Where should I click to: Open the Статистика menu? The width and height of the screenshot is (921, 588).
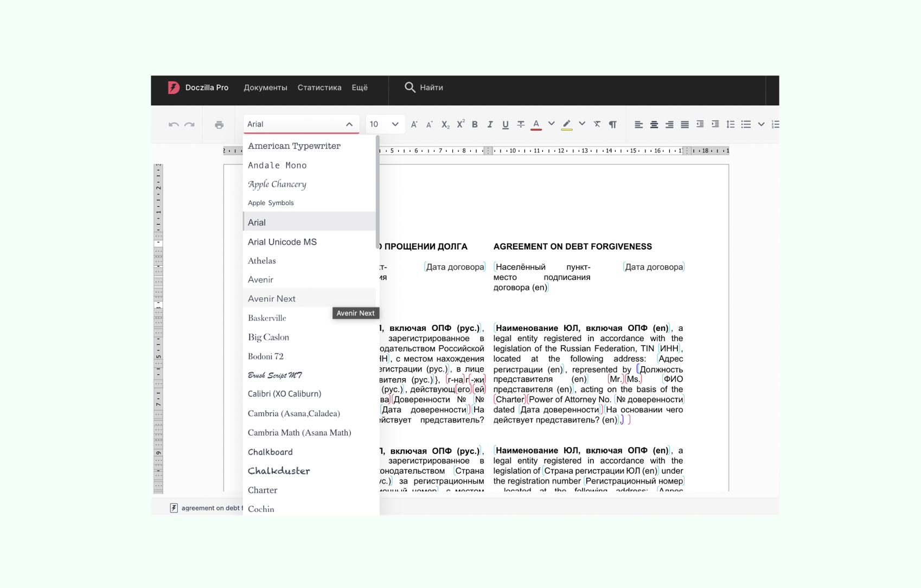click(x=319, y=87)
